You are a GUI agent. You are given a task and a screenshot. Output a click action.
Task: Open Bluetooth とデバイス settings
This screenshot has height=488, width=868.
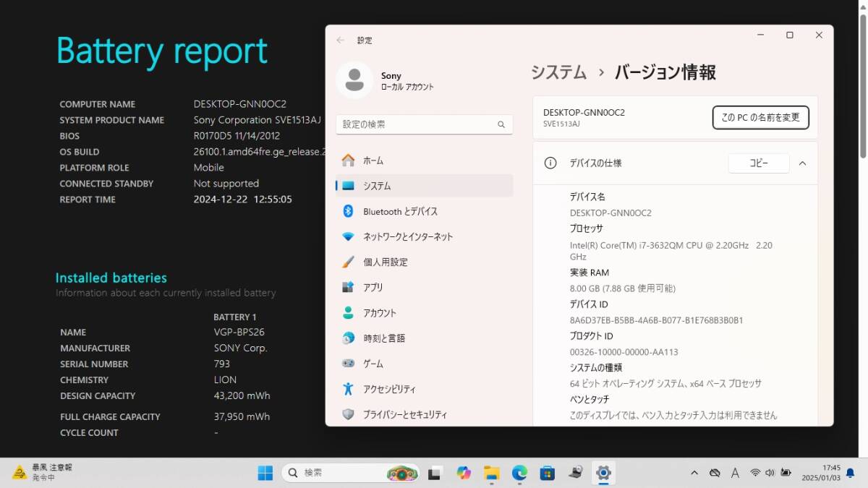[424, 211]
